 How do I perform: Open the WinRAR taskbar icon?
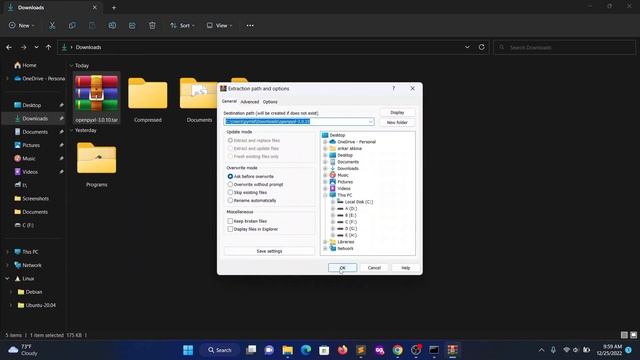coord(452,350)
